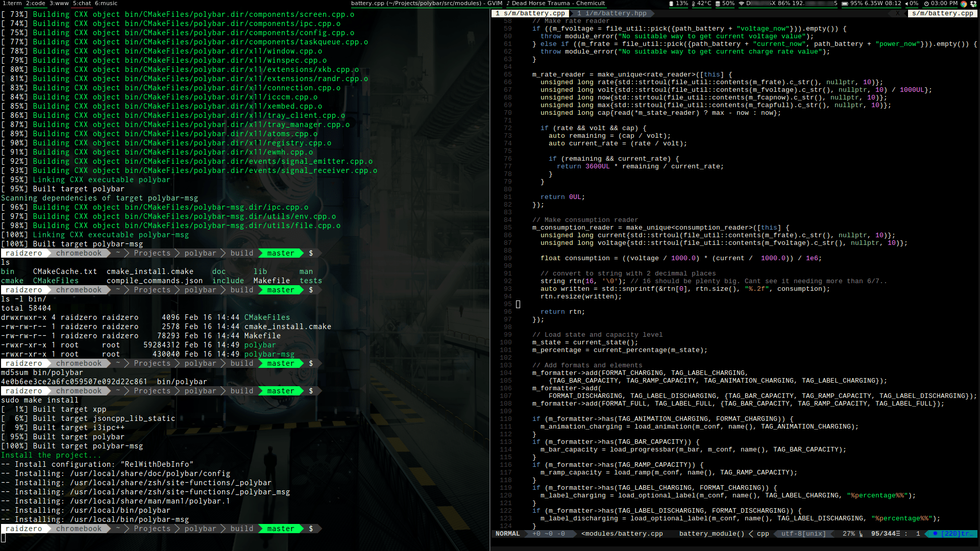Click the battery status icon
The width and height of the screenshot is (980, 551).
click(x=845, y=4)
